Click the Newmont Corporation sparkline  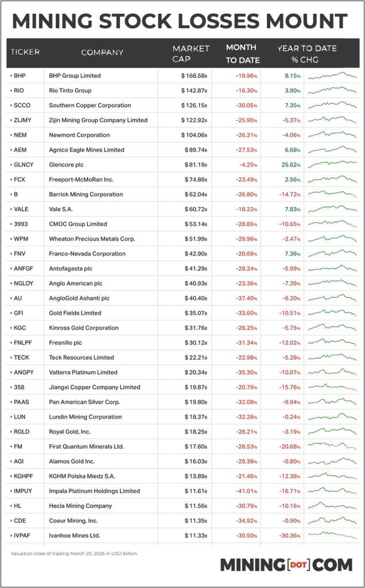point(332,135)
